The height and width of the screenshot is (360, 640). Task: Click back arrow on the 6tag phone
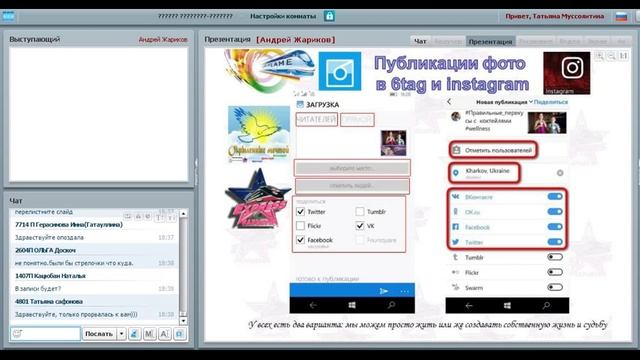313,305
